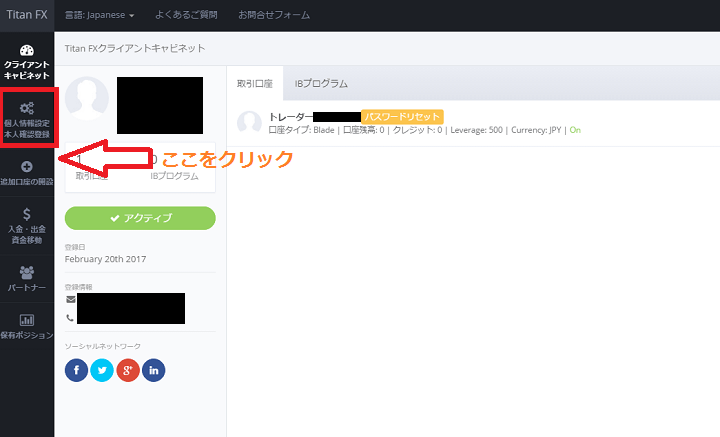Open the お問合せフォーム contact form link
Image resolution: width=720 pixels, height=437 pixels.
pos(274,15)
